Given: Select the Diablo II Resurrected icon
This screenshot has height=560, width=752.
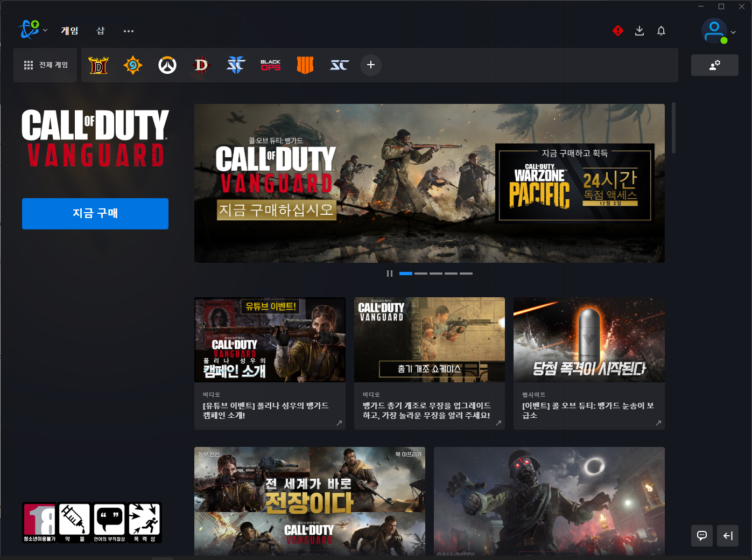Looking at the screenshot, I should (99, 65).
